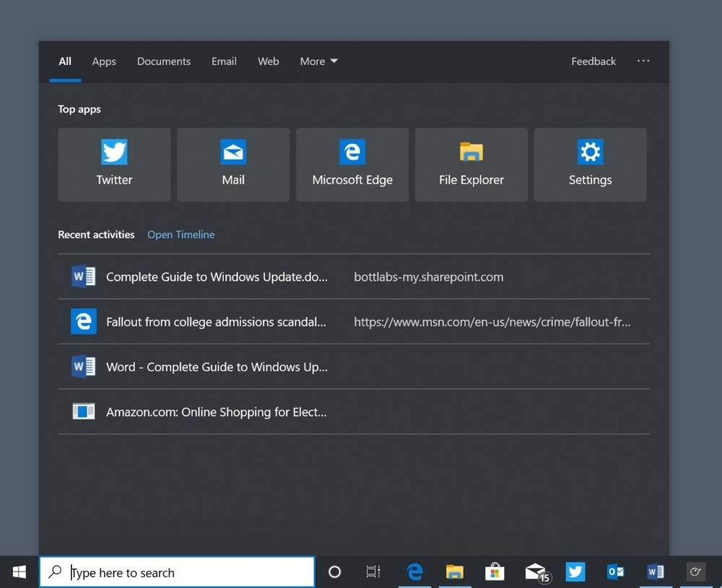
Task: Open Microsoft Store from the taskbar
Action: [x=495, y=572]
